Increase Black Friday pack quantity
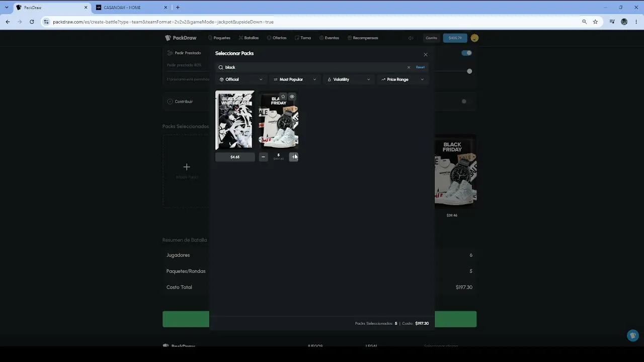The image size is (644, 362). coord(294,157)
